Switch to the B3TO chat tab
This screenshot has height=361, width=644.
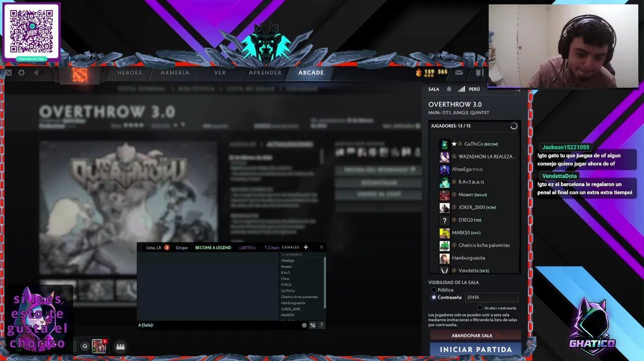tap(247, 248)
